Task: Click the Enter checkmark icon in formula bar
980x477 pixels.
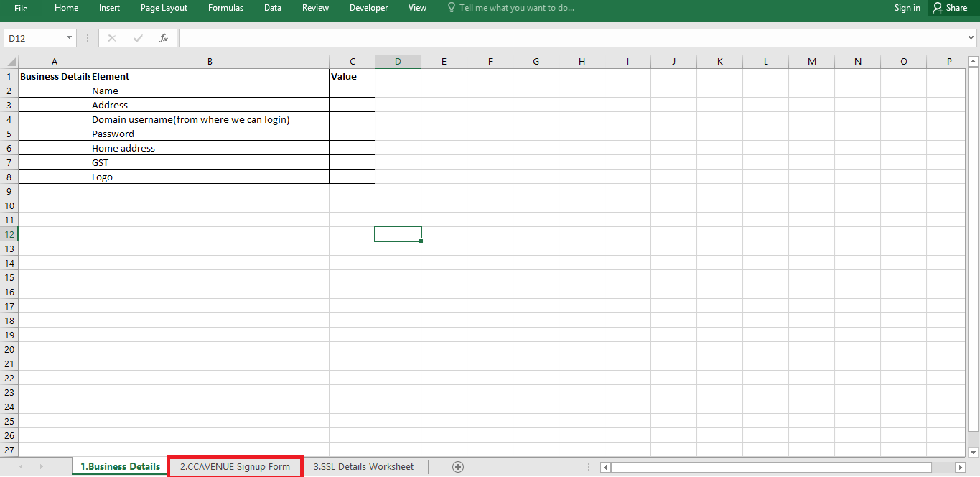Action: click(138, 38)
